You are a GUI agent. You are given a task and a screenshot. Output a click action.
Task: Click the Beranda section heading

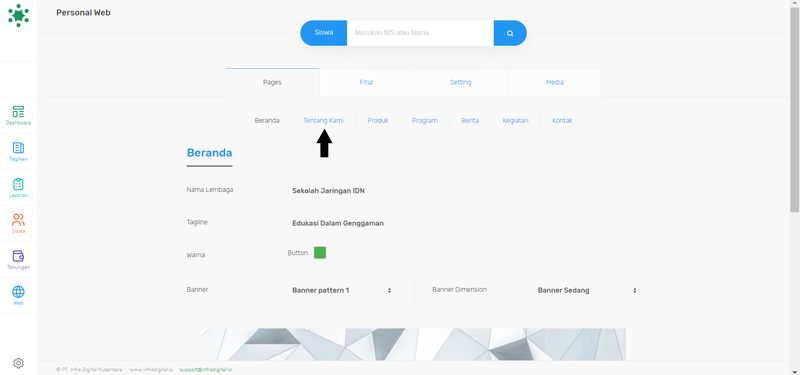click(x=209, y=153)
